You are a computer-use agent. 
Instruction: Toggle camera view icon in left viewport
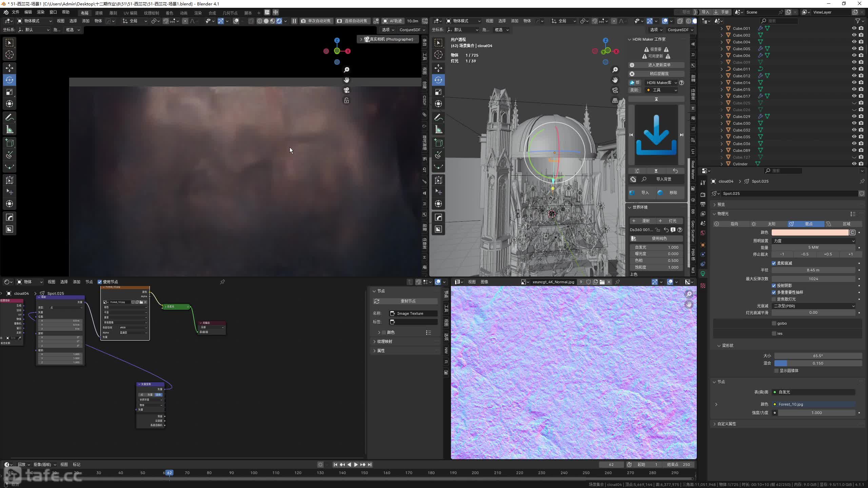(347, 90)
